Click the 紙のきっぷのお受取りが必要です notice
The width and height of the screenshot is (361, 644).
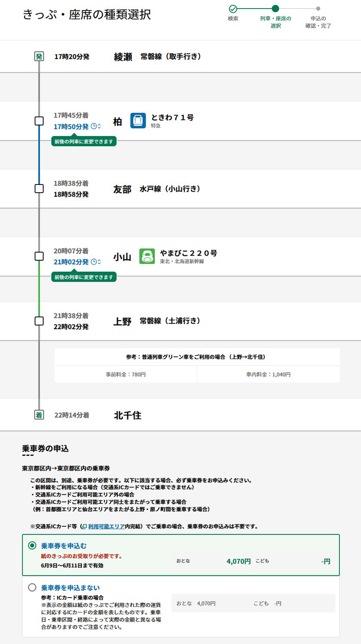pos(82,556)
